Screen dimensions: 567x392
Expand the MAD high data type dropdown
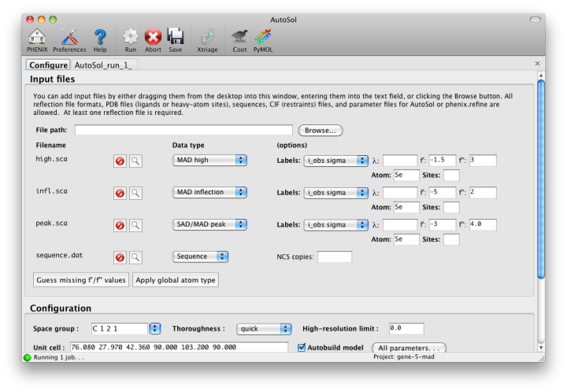pyautogui.click(x=209, y=161)
